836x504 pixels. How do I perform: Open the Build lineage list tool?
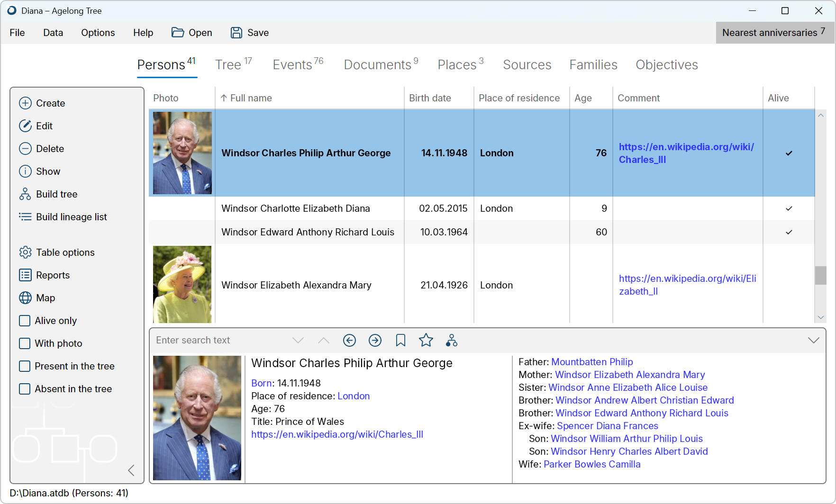coord(26,216)
